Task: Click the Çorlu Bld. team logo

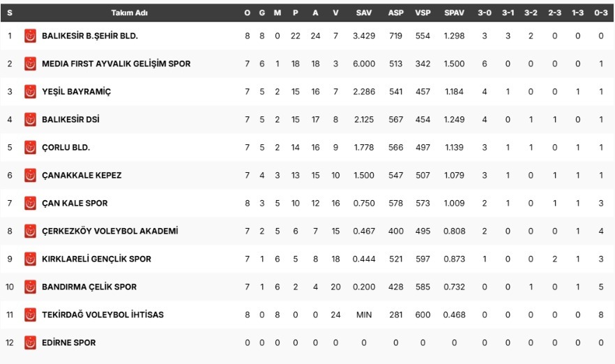Action: pos(30,147)
